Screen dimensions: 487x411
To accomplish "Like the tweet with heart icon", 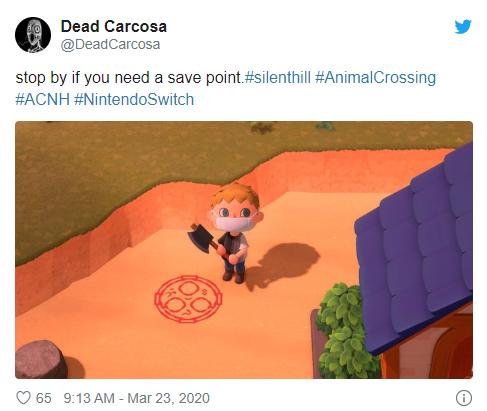I will [x=23, y=398].
